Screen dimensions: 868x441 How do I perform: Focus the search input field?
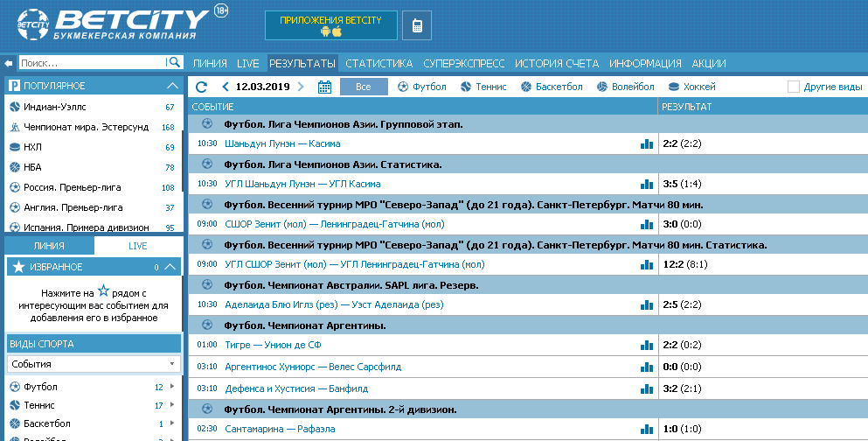[92, 63]
